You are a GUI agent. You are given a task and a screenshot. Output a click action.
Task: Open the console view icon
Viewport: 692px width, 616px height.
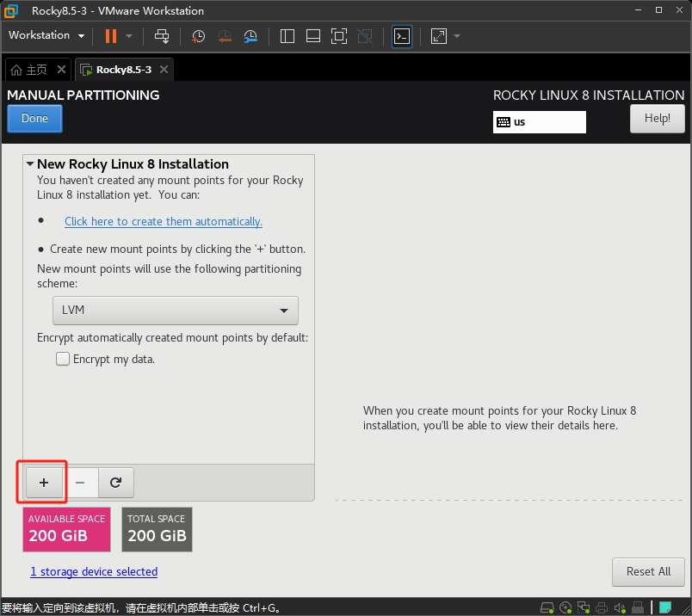tap(402, 36)
